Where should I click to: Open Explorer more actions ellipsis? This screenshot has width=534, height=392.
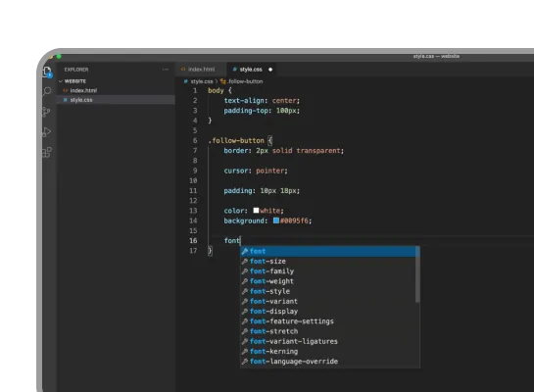166,70
